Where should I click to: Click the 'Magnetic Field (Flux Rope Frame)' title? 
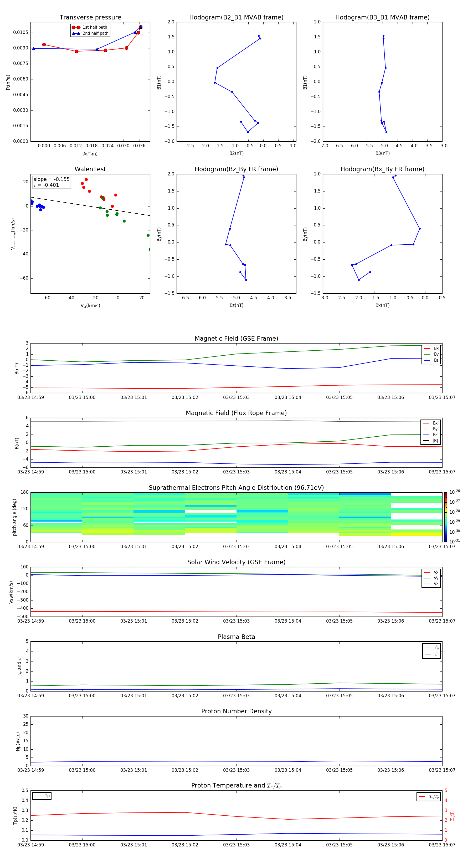pos(236,413)
